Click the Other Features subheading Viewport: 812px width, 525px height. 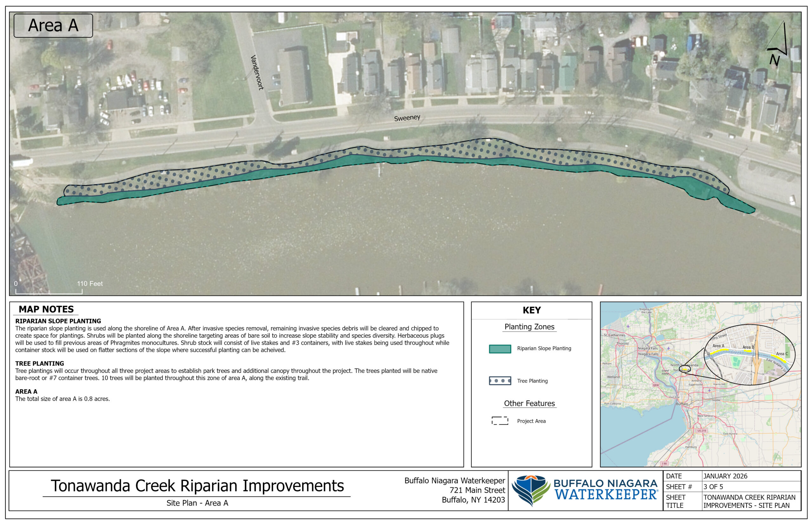click(529, 403)
